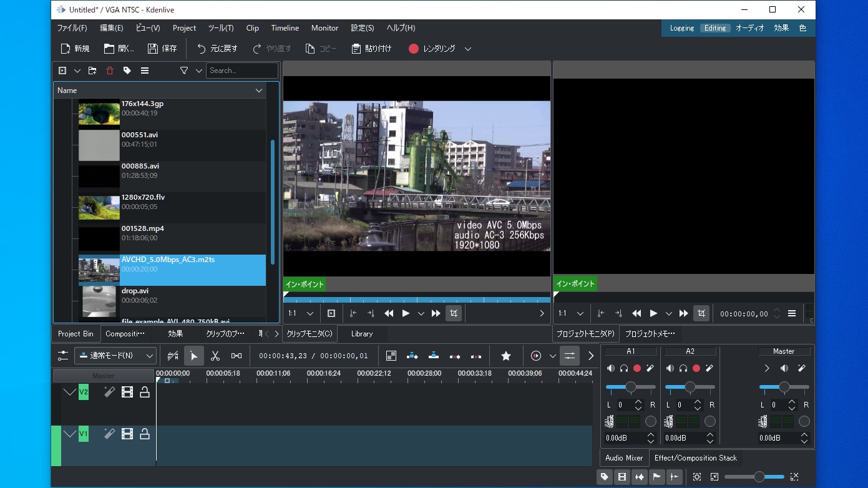Lock track V1
868x488 pixels.
pos(145,434)
